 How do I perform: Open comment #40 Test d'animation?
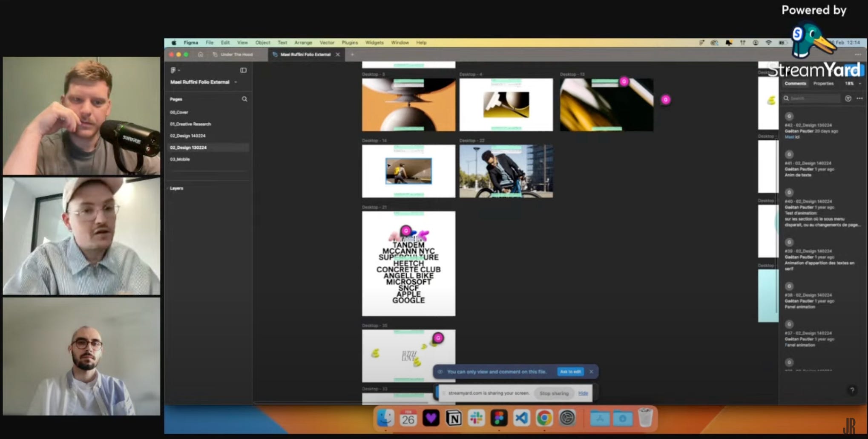tap(822, 209)
